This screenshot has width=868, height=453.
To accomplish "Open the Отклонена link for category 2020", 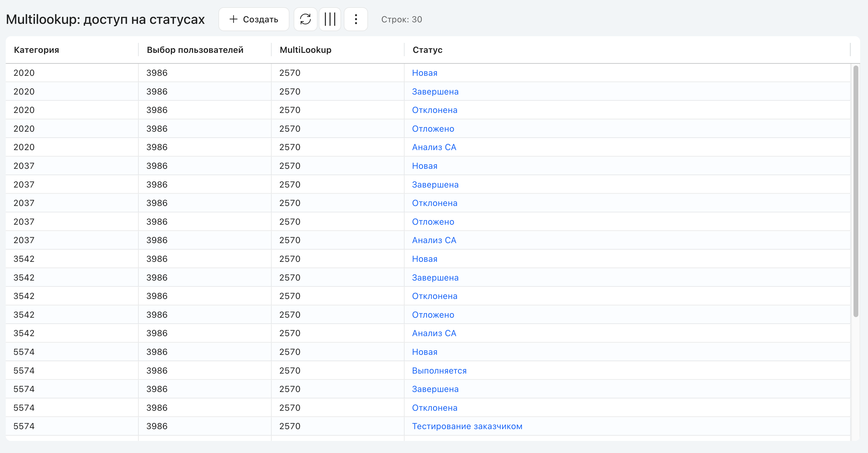I will point(435,110).
